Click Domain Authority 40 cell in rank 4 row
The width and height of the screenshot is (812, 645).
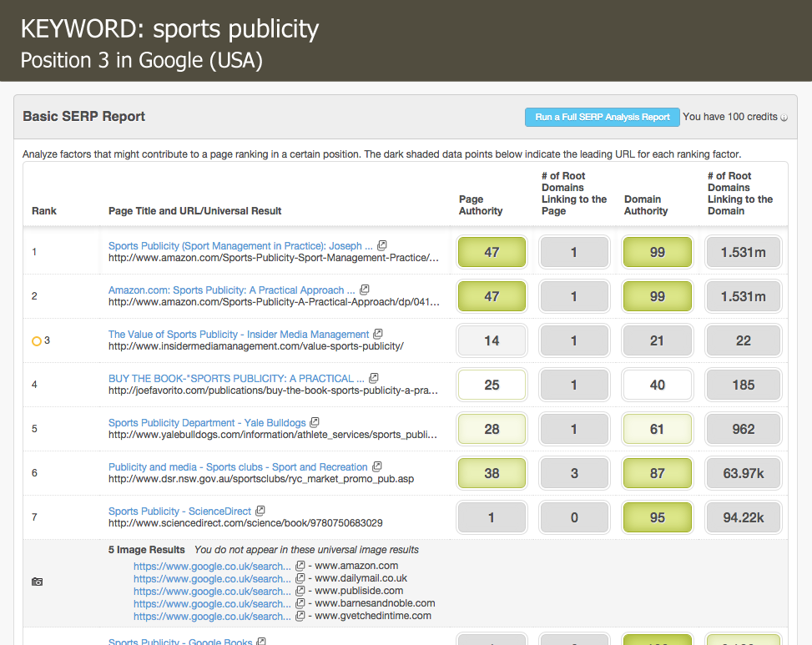[657, 385]
